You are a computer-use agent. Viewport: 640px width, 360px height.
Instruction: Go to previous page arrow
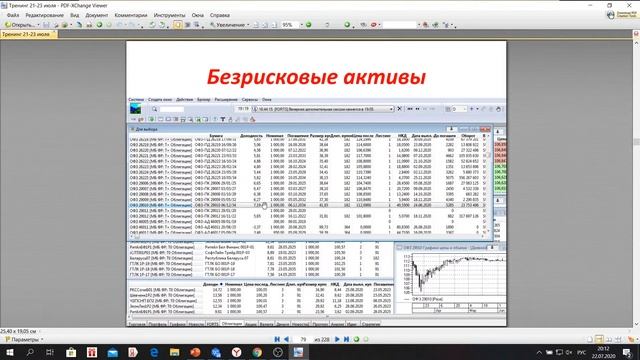(286, 339)
